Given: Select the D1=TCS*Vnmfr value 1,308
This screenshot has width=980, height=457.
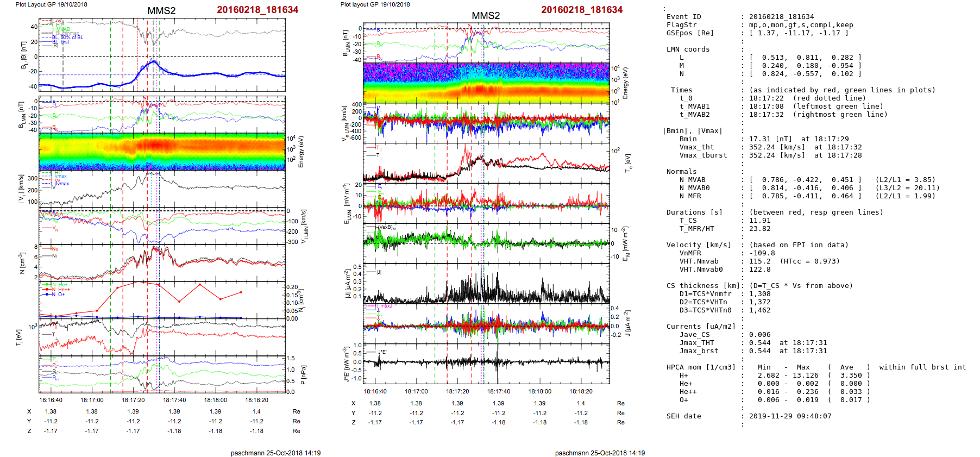Looking at the screenshot, I should pos(760,294).
